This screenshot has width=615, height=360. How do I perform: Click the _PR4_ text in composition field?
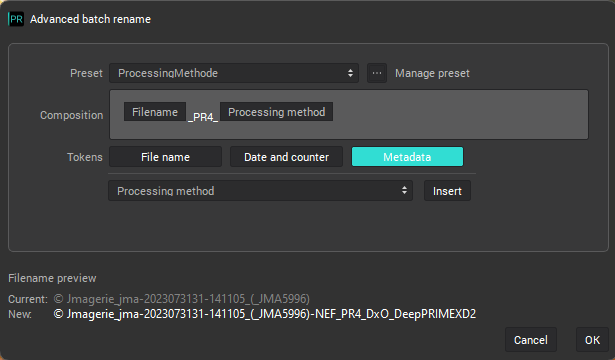203,117
